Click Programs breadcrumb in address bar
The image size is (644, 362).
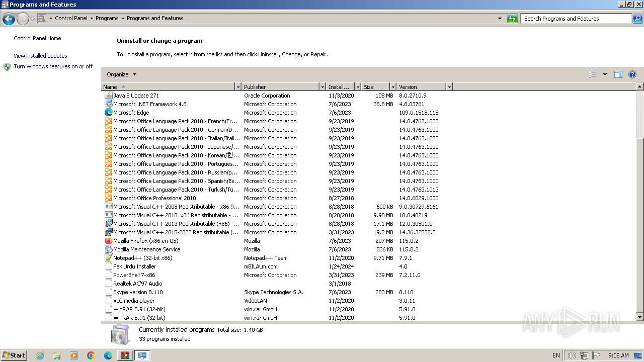[107, 18]
